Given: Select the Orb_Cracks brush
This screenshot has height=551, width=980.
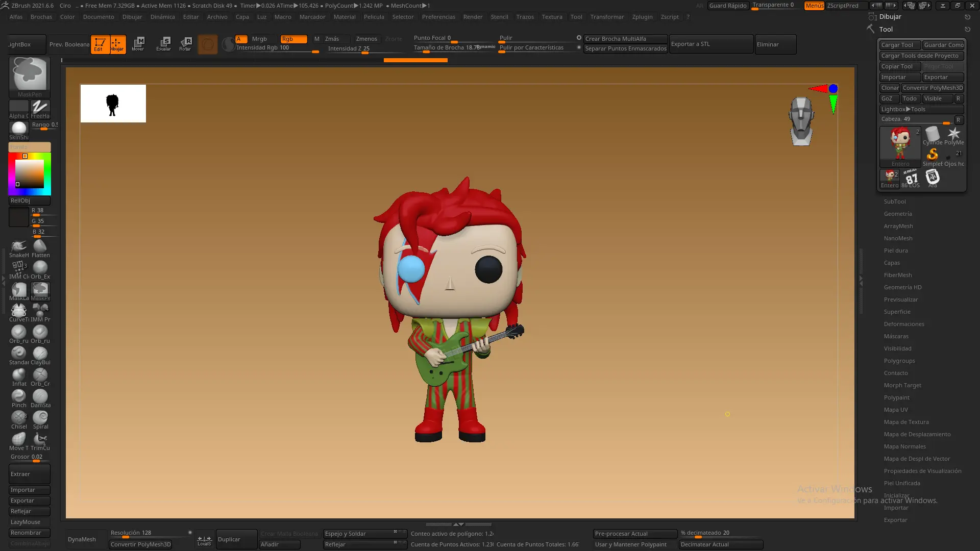Looking at the screenshot, I should (x=40, y=377).
